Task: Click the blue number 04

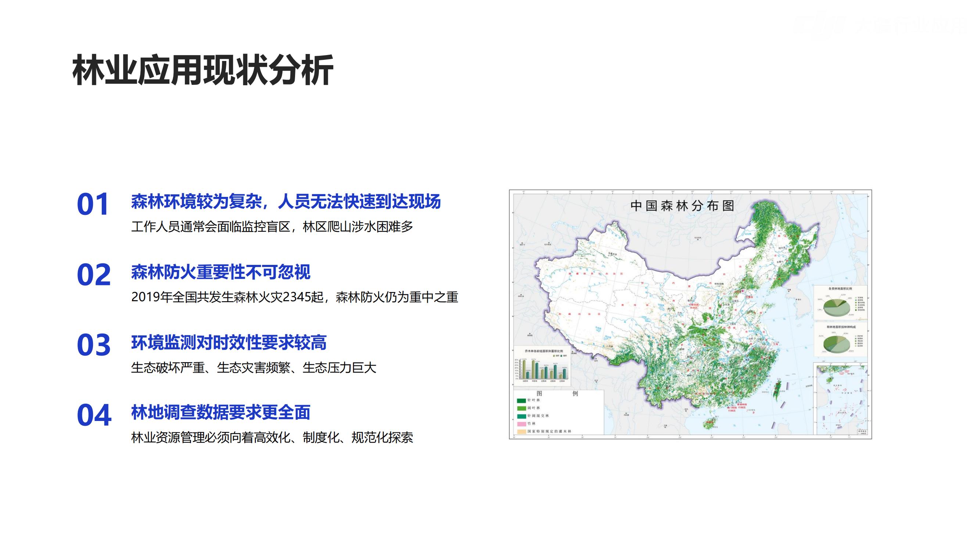Action: [94, 415]
